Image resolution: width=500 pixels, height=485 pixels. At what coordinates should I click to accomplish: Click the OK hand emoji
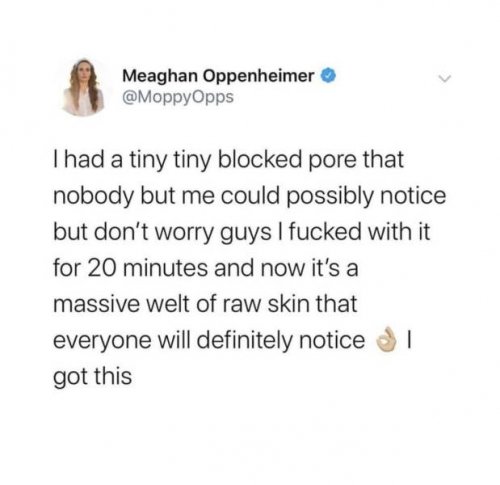pos(386,341)
